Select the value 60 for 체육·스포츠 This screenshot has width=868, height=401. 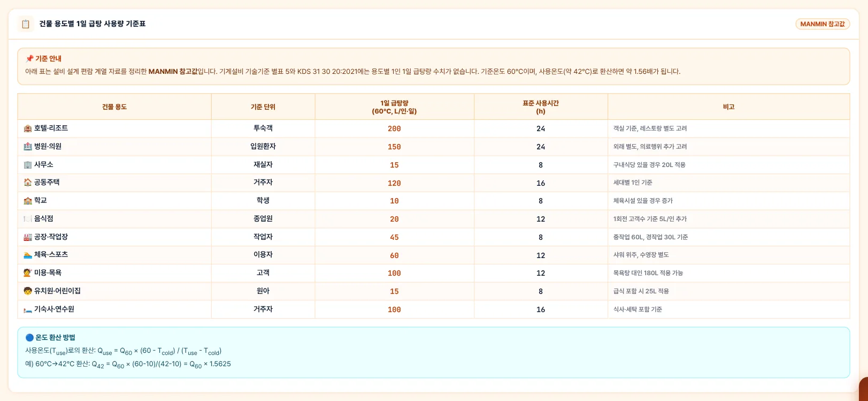point(394,256)
